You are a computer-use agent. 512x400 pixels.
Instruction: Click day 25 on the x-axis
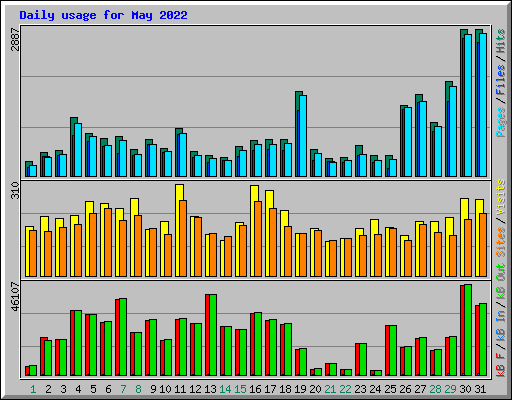tap(390, 389)
